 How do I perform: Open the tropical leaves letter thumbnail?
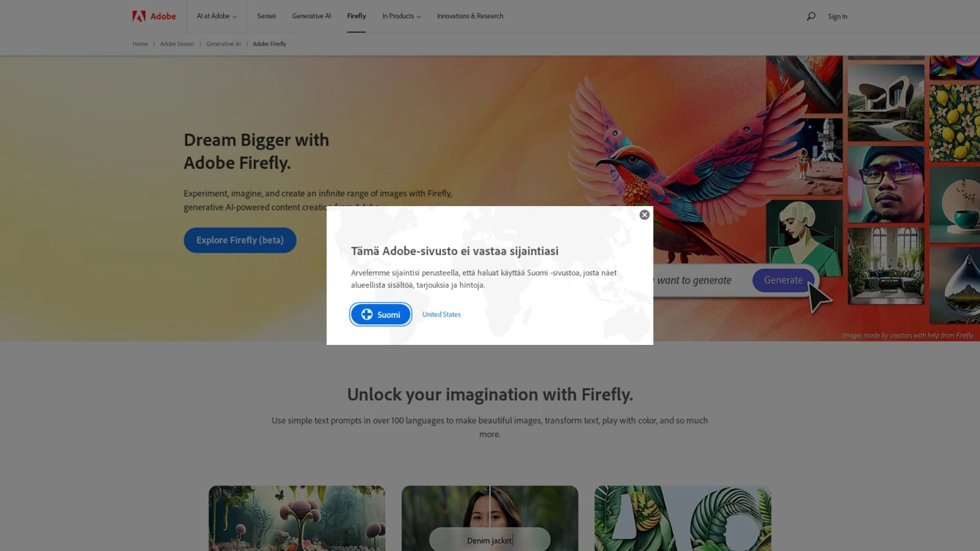[x=682, y=518]
